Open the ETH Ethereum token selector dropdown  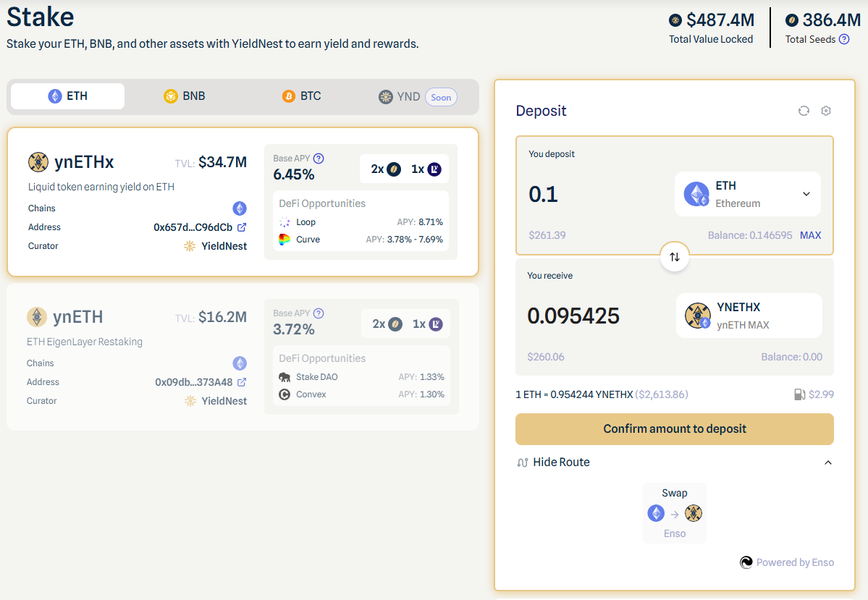(x=747, y=194)
